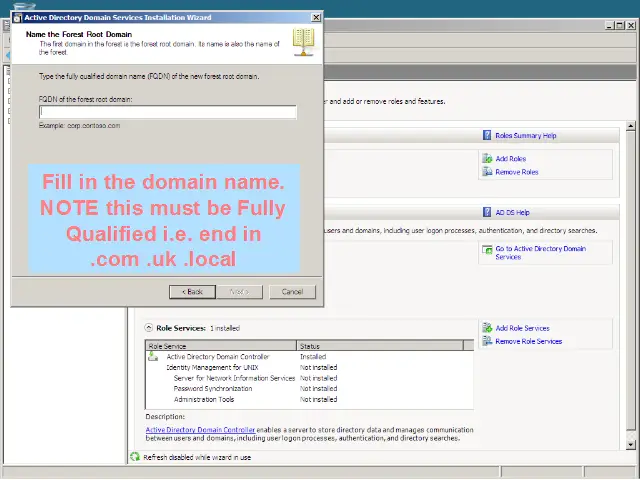Maximize the Server Manager window
Viewport: 640px width, 480px height.
[x=620, y=25]
